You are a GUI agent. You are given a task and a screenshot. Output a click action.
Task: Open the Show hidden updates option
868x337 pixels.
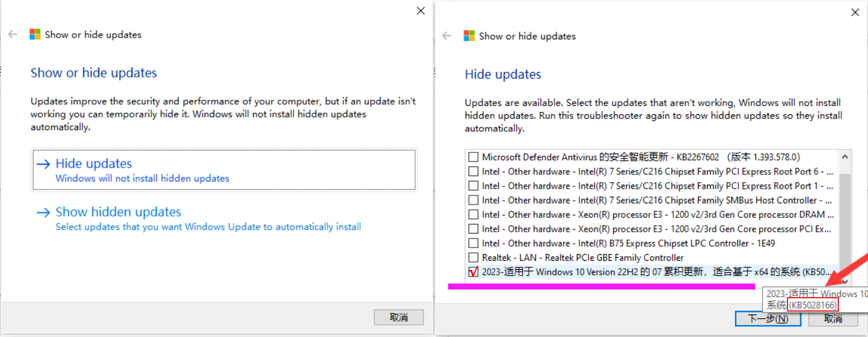coord(119,212)
